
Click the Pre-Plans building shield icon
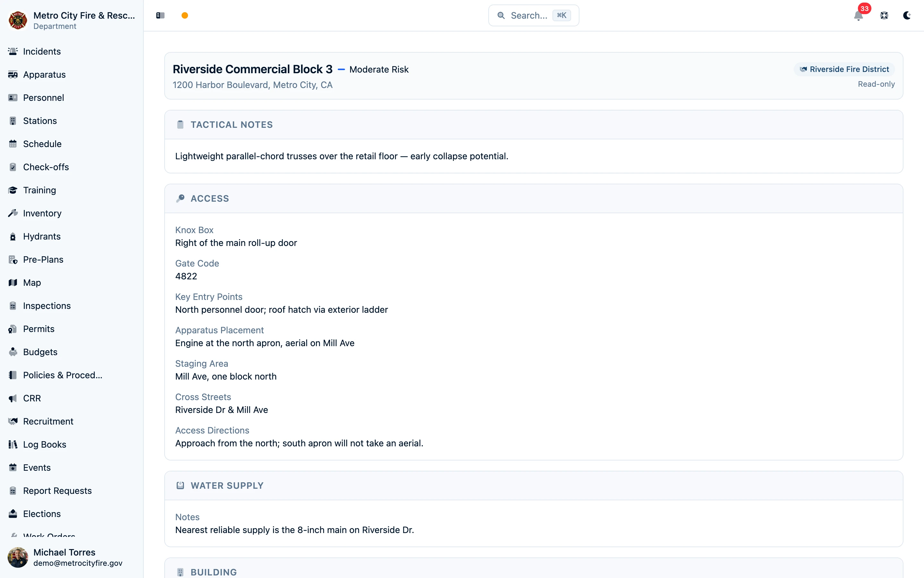pyautogui.click(x=13, y=259)
